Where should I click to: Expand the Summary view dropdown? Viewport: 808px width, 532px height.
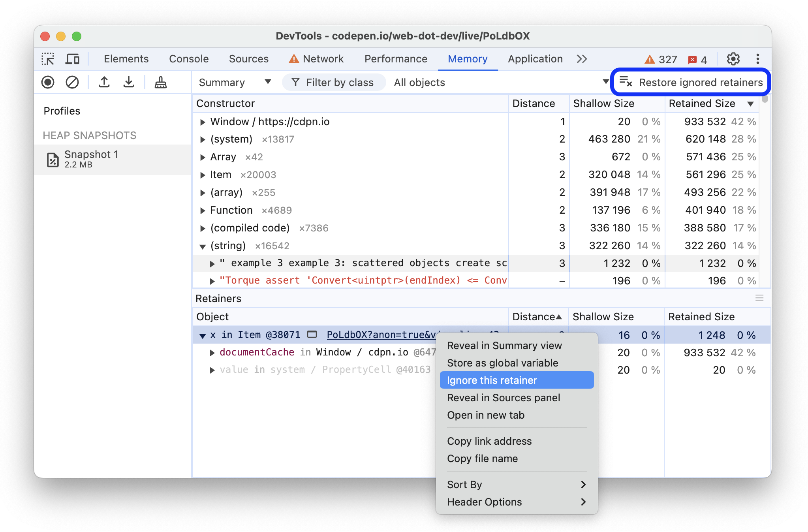pyautogui.click(x=267, y=83)
